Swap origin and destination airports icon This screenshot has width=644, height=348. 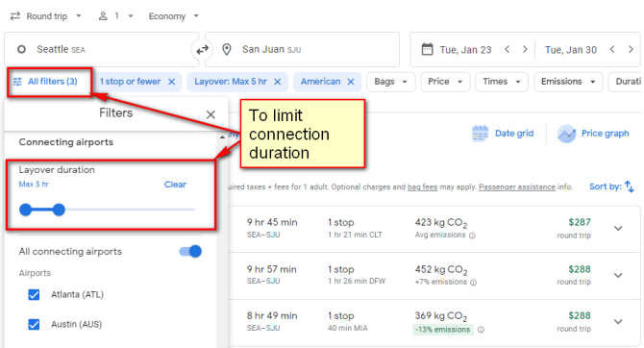[x=202, y=50]
